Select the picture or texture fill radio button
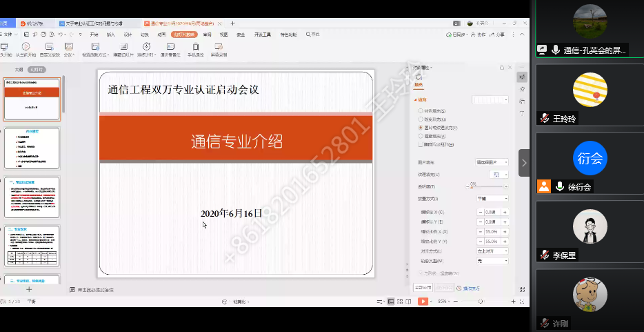This screenshot has width=644, height=332. point(420,128)
